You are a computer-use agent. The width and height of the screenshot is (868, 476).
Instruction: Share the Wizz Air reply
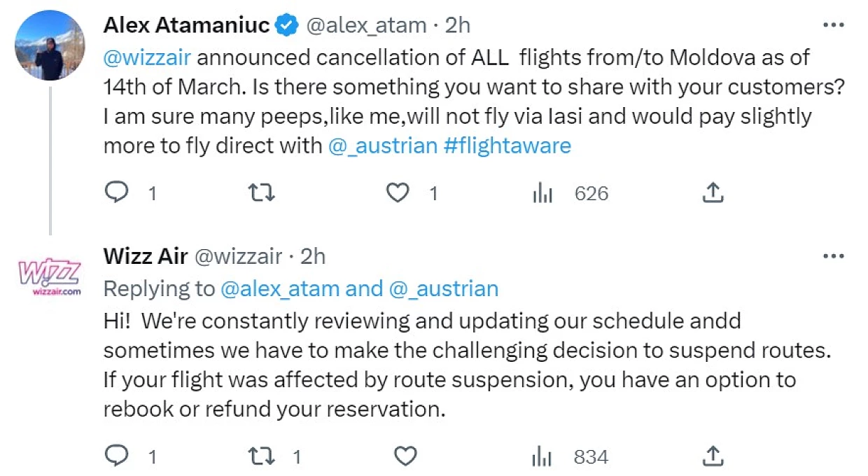click(712, 456)
